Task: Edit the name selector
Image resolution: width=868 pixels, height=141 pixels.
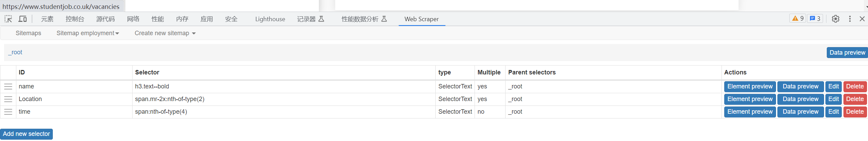Action: pos(833,87)
